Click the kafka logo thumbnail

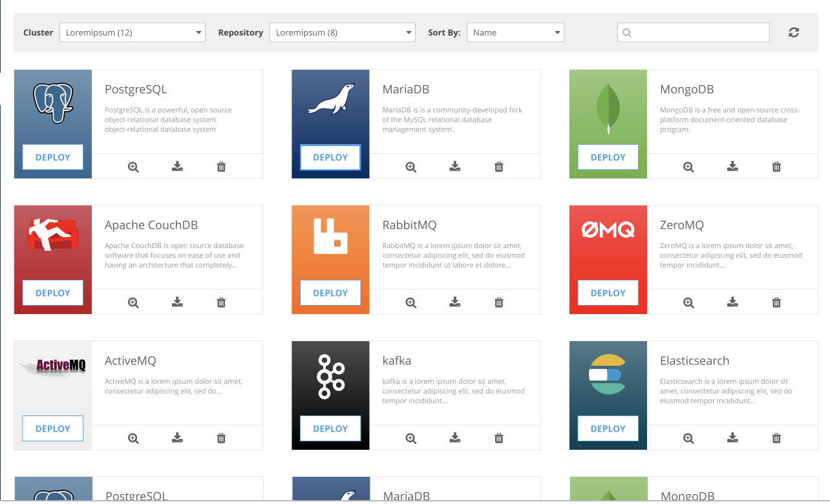pos(330,376)
